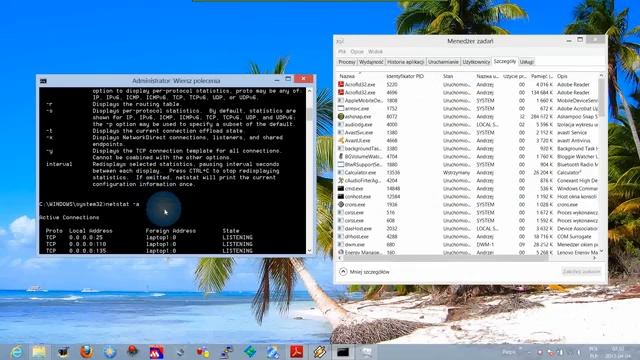
Task: Select the dasHost.exe process row
Action: (x=468, y=229)
